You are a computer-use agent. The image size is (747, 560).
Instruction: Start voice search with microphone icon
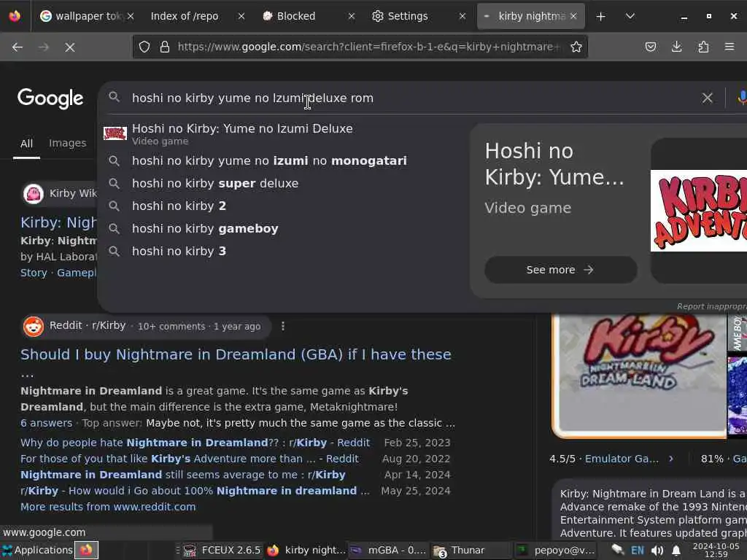[742, 98]
